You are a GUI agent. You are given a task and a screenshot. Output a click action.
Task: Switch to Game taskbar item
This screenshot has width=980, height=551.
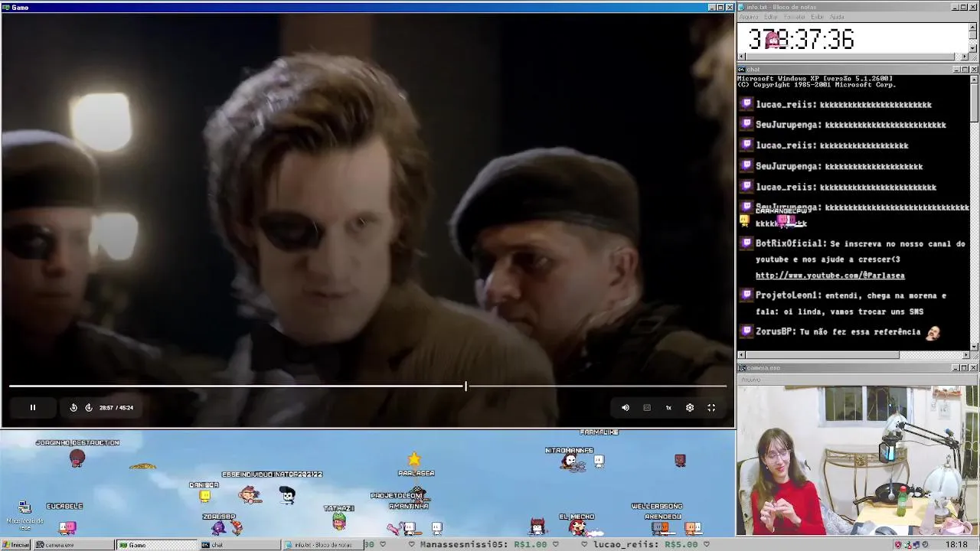[156, 545]
